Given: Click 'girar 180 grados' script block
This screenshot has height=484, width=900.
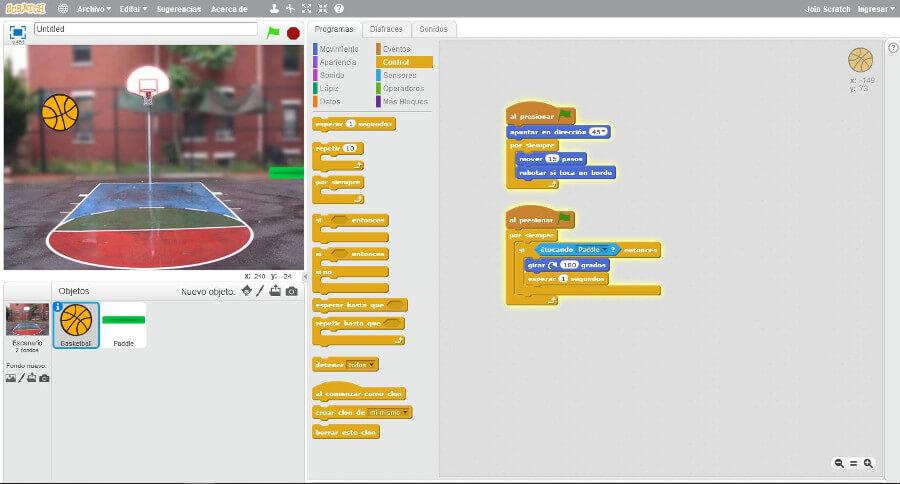Looking at the screenshot, I should (567, 265).
